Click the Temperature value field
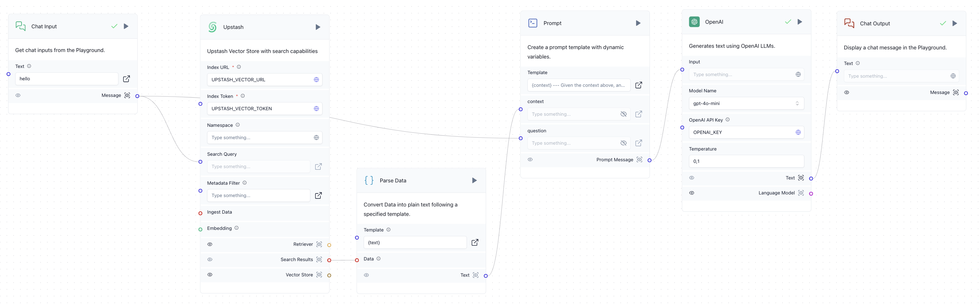Viewport: 980px width, 305px height. (x=746, y=161)
